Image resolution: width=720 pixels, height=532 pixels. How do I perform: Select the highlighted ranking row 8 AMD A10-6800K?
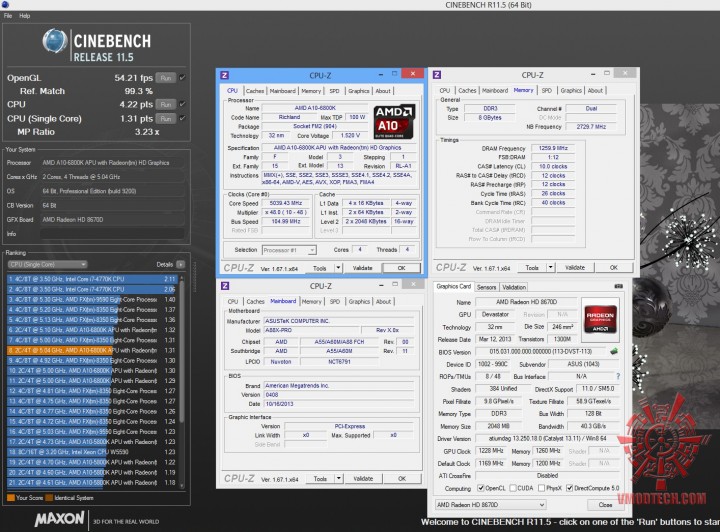[x=92, y=350]
